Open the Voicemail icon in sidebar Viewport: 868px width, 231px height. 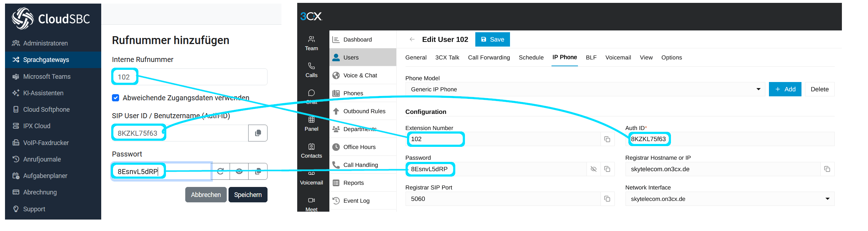(312, 179)
